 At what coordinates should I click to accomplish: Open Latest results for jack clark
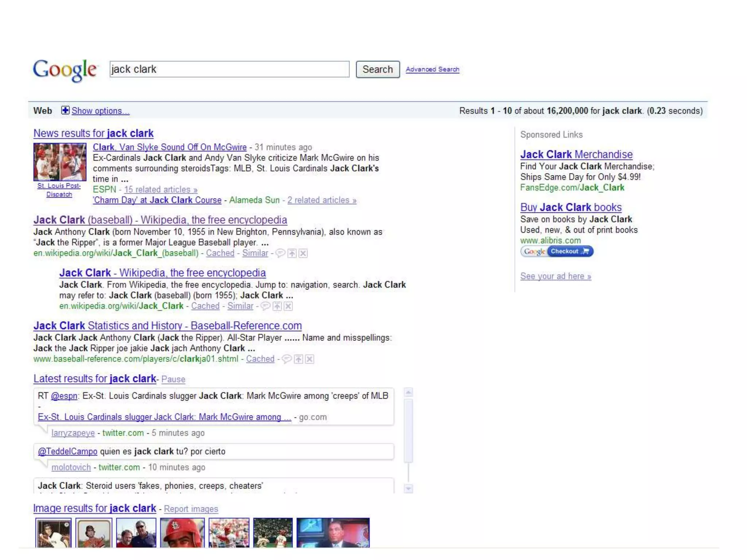pyautogui.click(x=95, y=378)
